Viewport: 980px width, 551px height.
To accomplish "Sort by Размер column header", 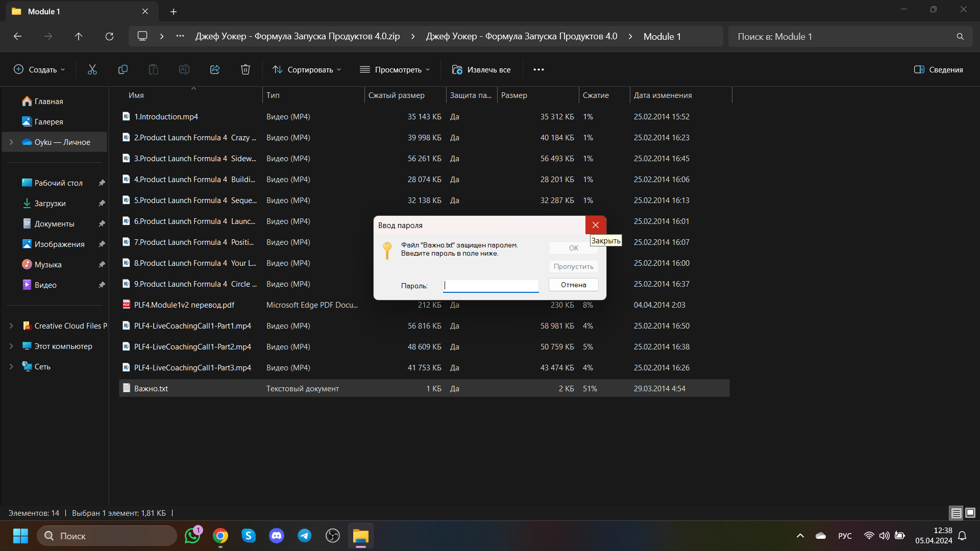I will [x=514, y=95].
